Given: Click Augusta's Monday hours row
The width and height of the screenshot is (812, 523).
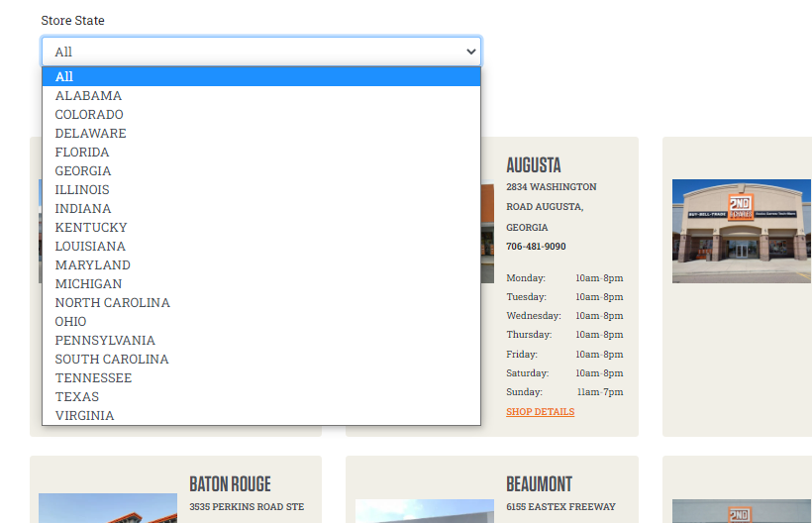Looking at the screenshot, I should click(x=564, y=278).
